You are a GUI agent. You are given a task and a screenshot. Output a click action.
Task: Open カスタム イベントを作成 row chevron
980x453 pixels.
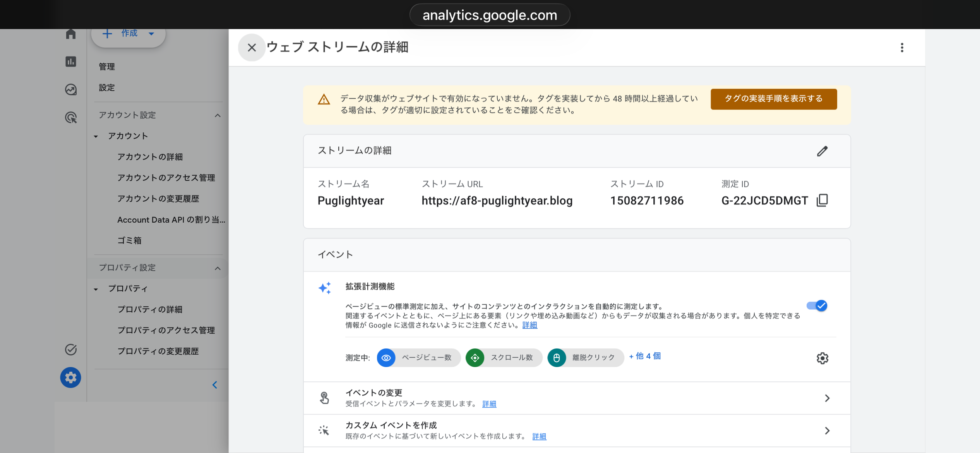(x=827, y=431)
